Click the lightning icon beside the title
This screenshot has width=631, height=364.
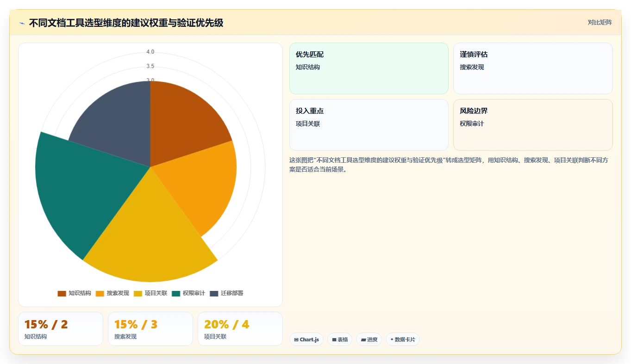22,23
